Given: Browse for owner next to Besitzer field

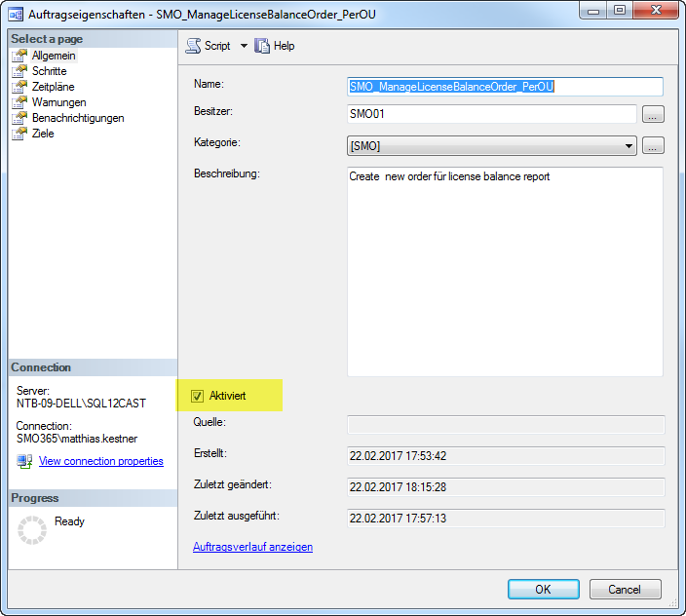Looking at the screenshot, I should [653, 115].
